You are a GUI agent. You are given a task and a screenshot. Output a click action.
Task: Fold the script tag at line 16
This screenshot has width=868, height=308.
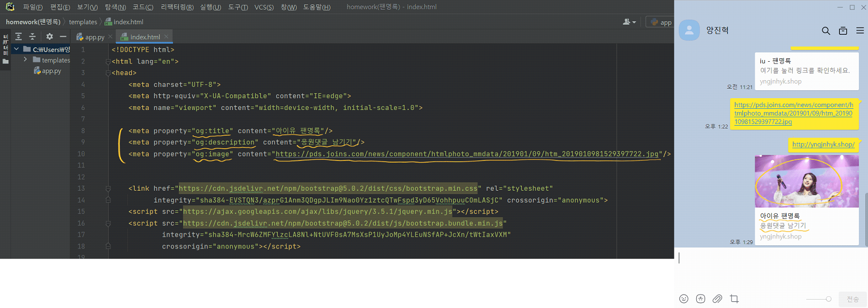tap(108, 223)
